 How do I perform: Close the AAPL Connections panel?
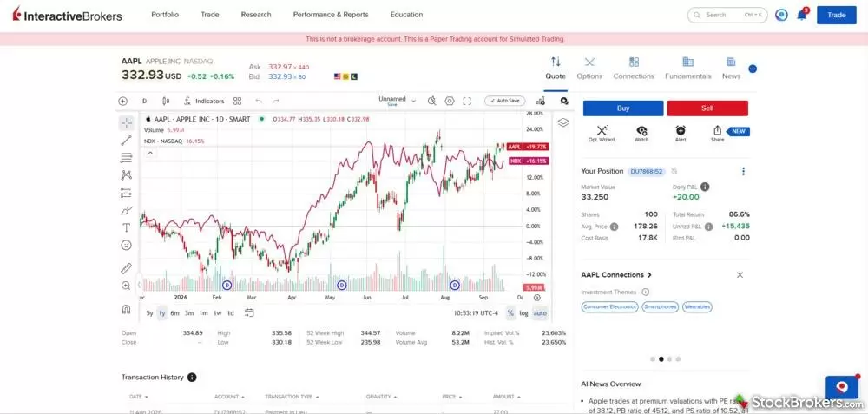(x=740, y=275)
